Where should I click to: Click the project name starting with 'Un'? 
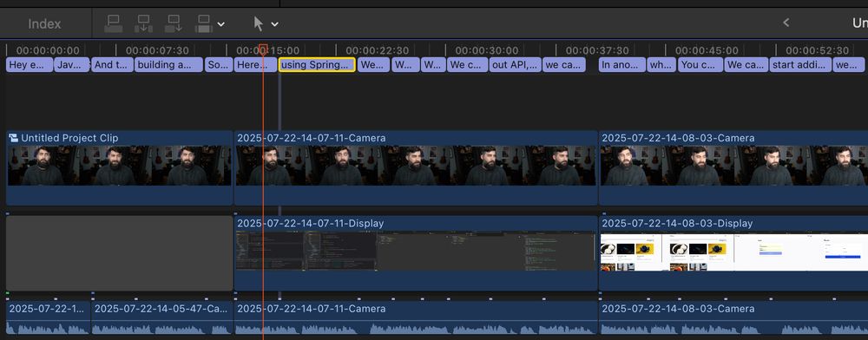tap(859, 23)
